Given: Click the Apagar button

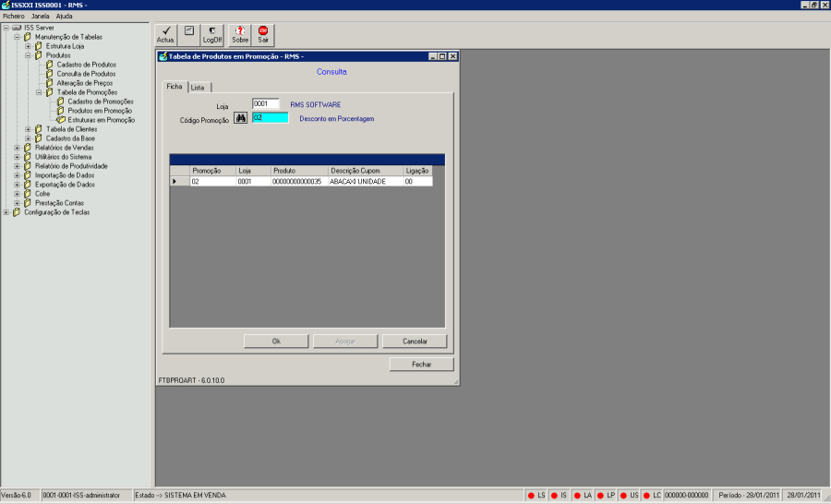Looking at the screenshot, I should (x=345, y=342).
